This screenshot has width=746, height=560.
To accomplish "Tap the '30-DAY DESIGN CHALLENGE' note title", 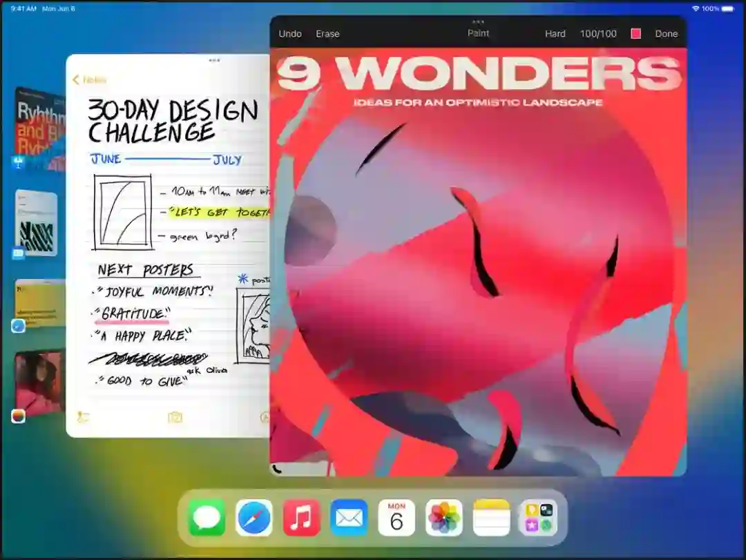I will (173, 120).
